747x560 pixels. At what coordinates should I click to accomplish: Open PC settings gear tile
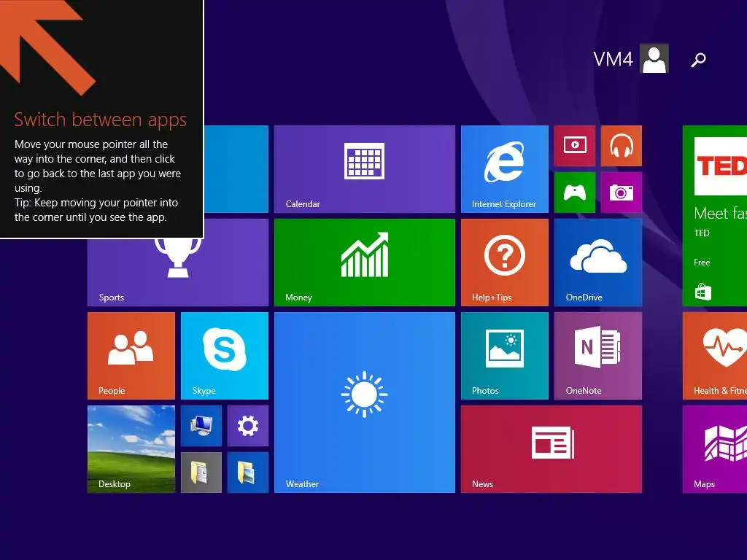[248, 426]
